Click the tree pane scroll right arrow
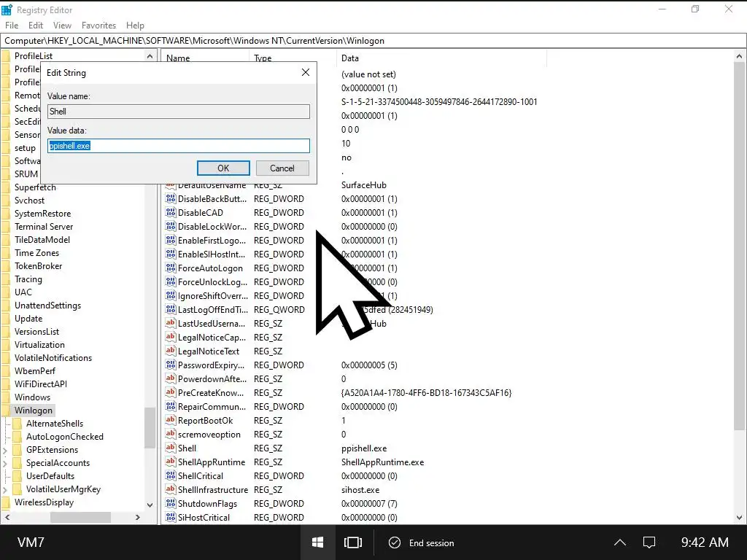747x560 pixels. click(138, 517)
